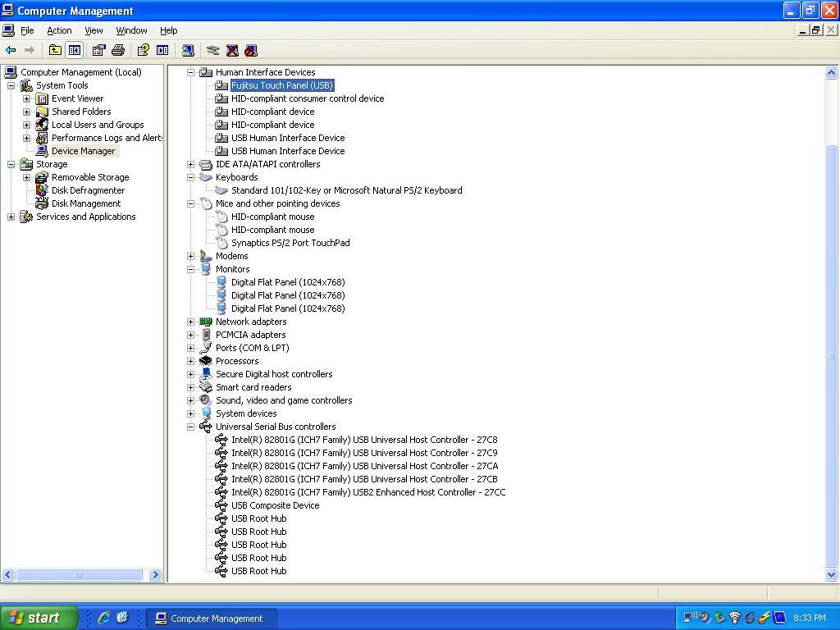Click the console tree scroll left arrow
The height and width of the screenshot is (630, 840).
coord(8,575)
